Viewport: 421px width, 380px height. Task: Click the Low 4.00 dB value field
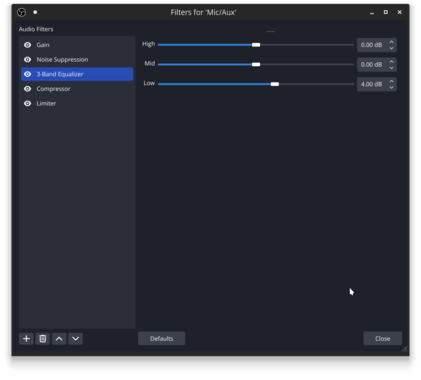[x=372, y=84]
